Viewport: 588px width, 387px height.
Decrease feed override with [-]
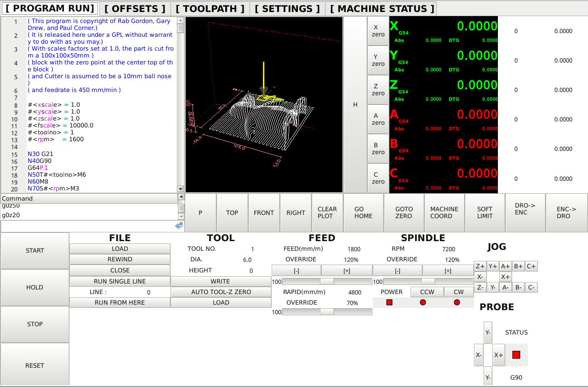tap(297, 271)
